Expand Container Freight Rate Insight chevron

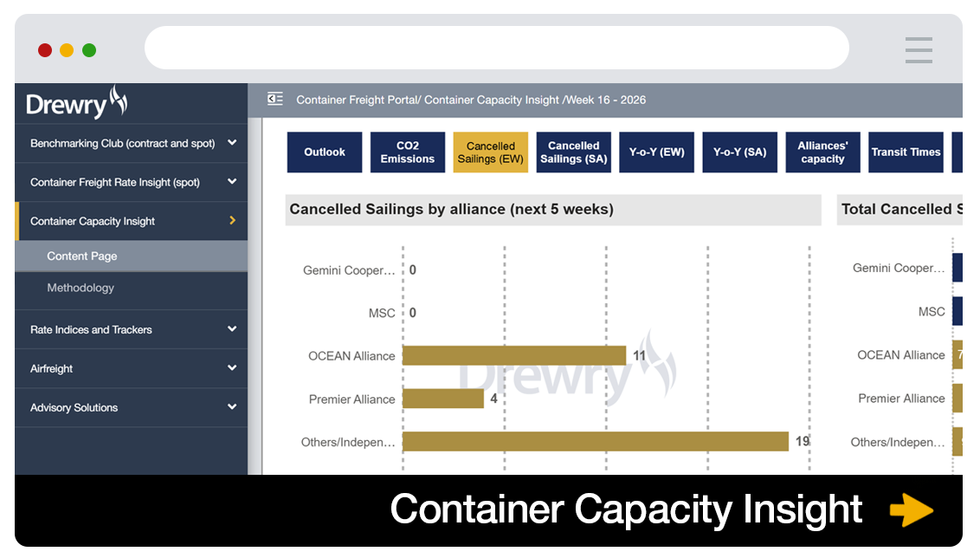[232, 181]
